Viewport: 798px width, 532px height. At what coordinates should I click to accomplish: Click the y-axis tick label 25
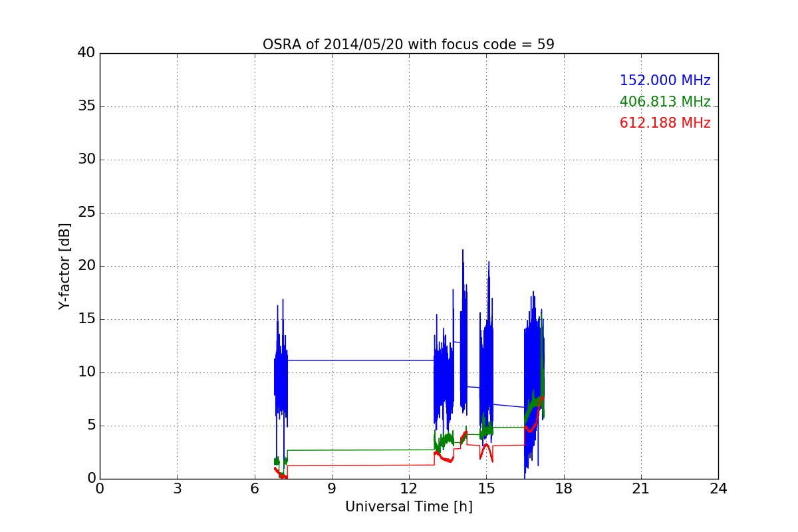(86, 213)
